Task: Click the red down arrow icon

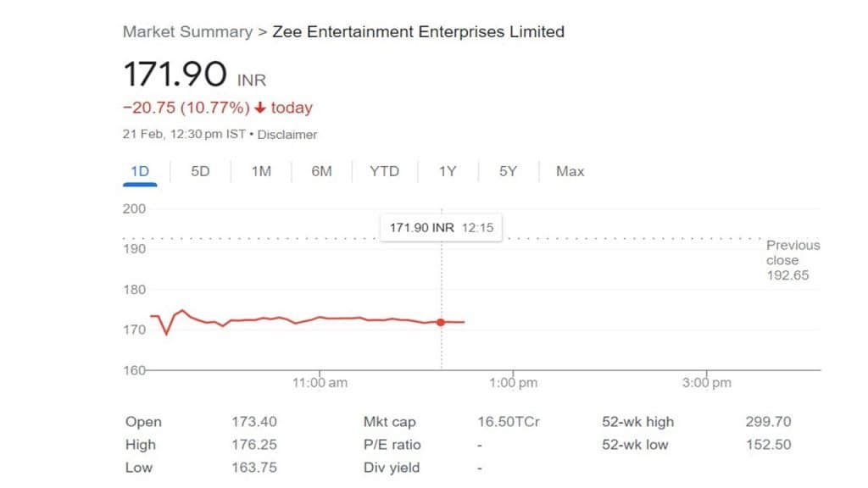Action: [259, 108]
